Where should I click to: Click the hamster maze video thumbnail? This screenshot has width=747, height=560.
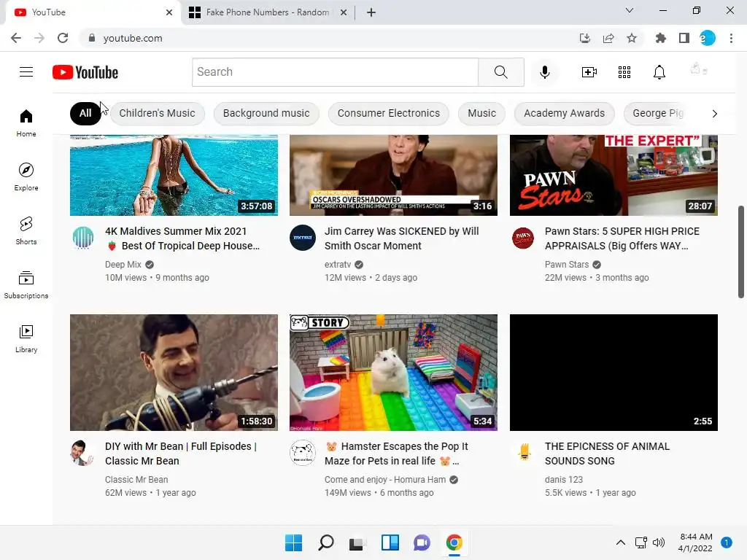point(393,373)
